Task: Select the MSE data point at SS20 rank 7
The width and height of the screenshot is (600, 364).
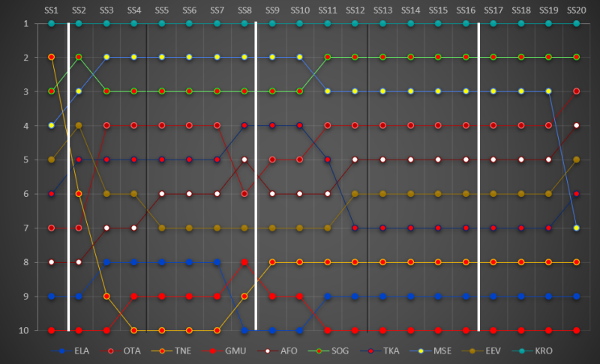Action: click(x=576, y=228)
